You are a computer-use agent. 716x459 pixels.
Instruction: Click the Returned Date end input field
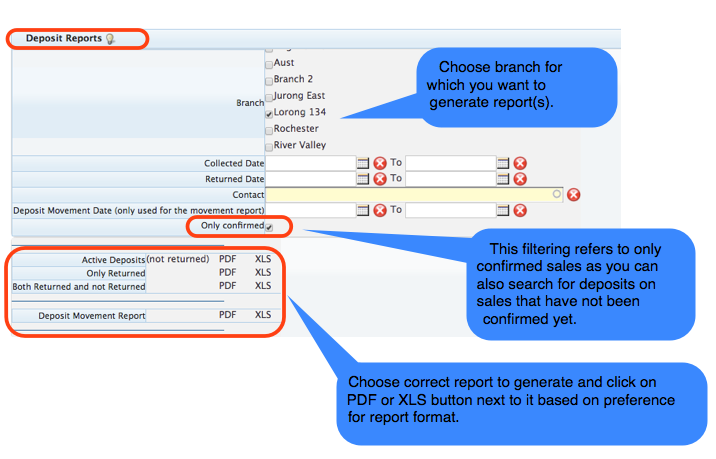[451, 179]
